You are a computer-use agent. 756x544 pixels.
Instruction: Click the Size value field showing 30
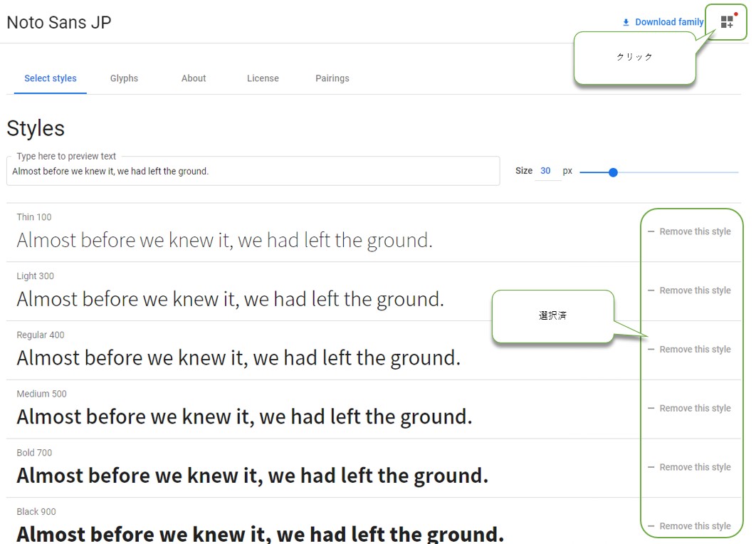(546, 171)
